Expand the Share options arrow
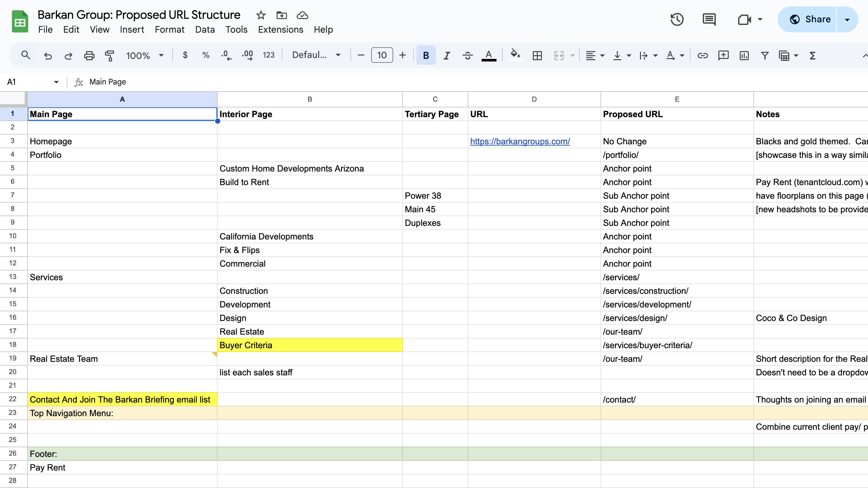Screen dimensions: 868x488 [847, 19]
